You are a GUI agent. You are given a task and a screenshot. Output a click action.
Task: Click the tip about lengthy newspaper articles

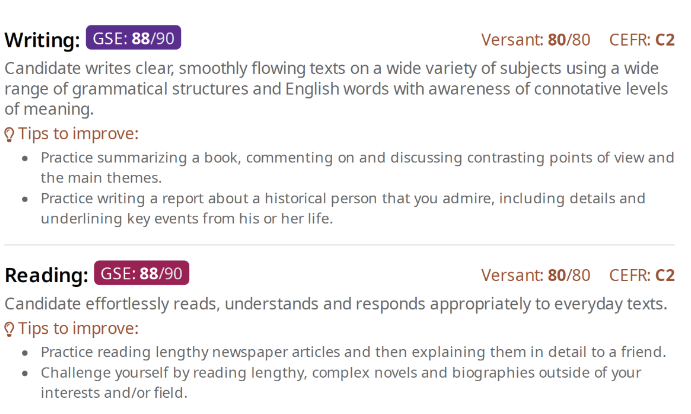[353, 352]
